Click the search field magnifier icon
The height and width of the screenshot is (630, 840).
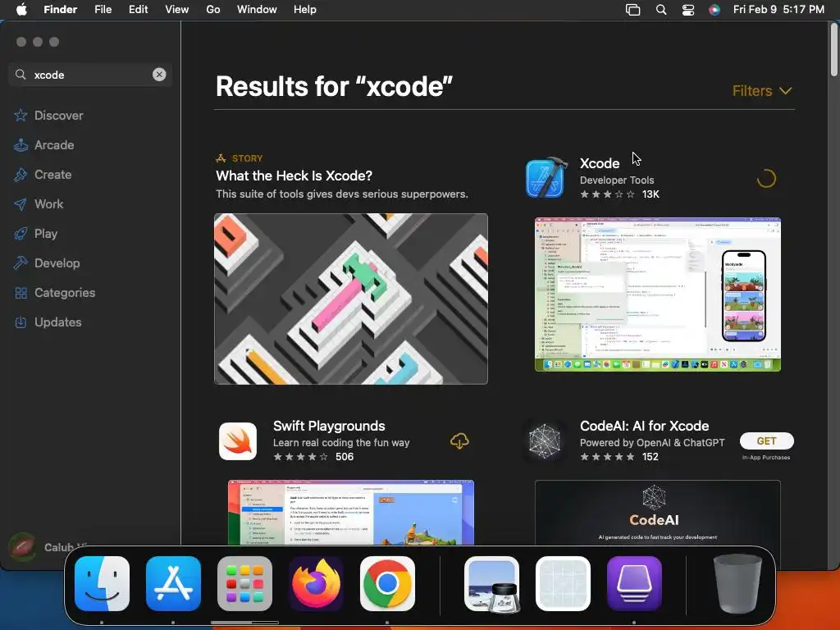coord(21,75)
